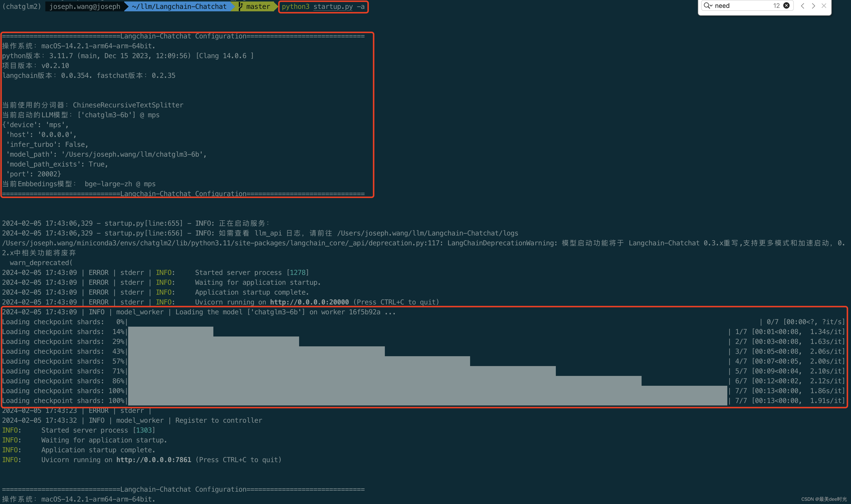
Task: Click the "'host': '0.0.0.0'" line
Action: tap(41, 134)
